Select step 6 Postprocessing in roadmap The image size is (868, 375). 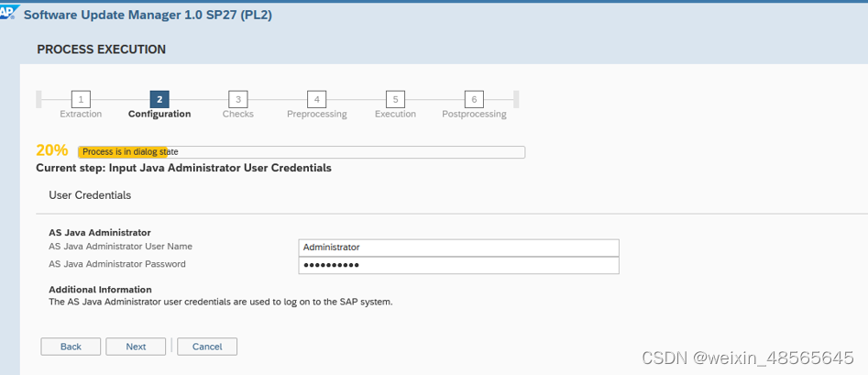pos(474,100)
